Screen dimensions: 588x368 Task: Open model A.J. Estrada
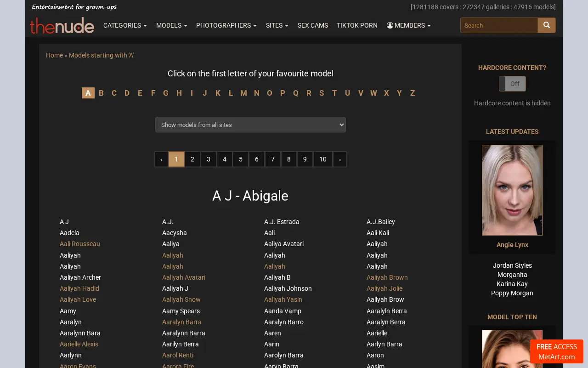282,222
